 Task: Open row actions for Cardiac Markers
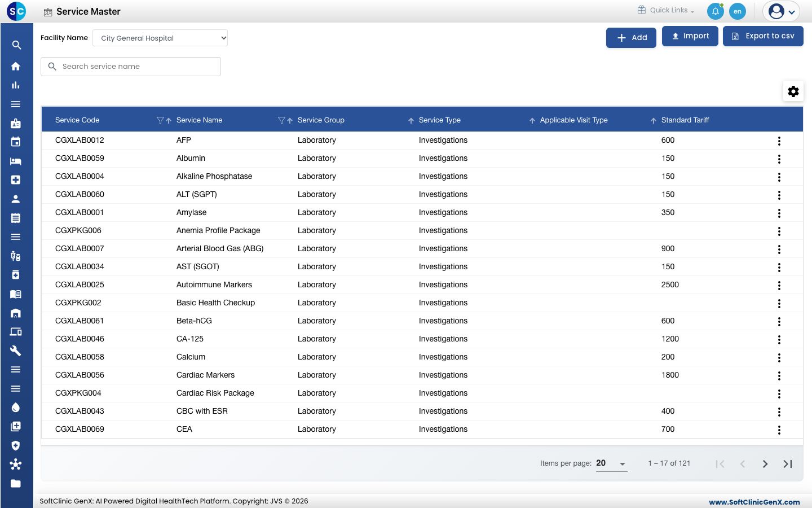click(x=779, y=375)
